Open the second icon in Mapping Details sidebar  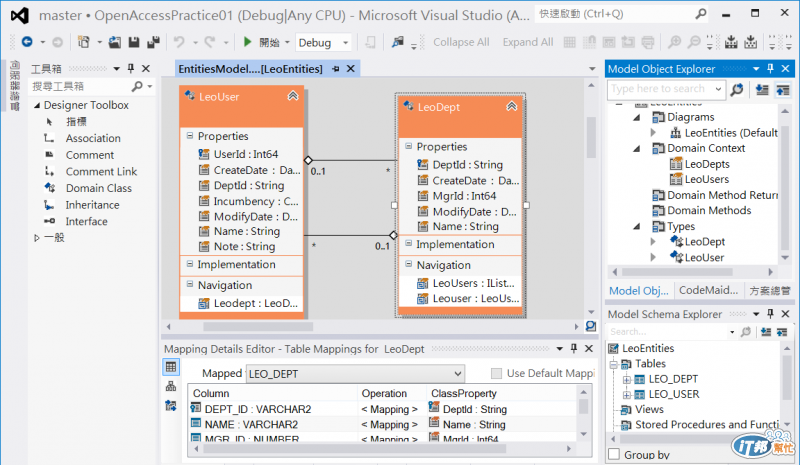pos(171,386)
